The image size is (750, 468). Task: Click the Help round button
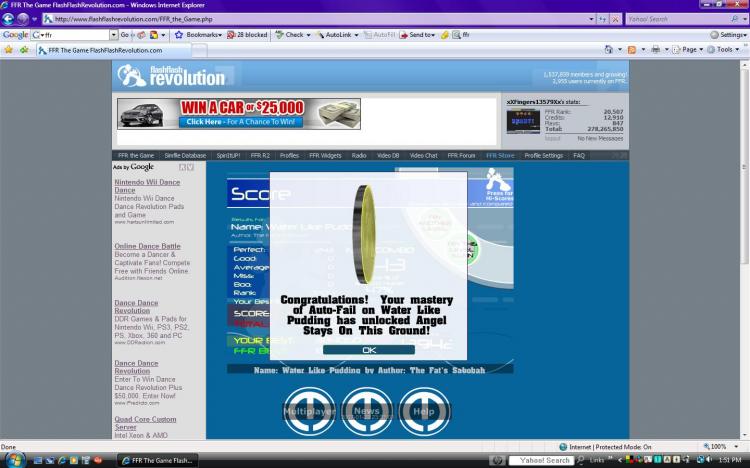(x=424, y=412)
